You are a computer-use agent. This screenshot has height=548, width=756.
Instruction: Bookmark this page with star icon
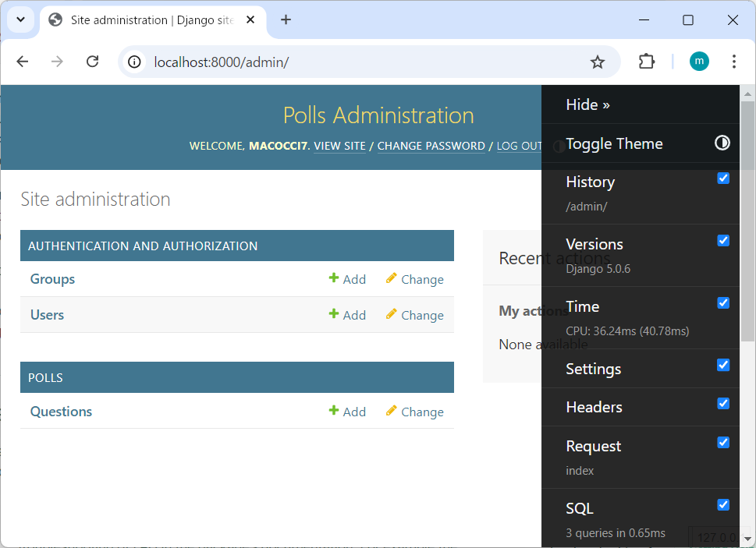[598, 62]
